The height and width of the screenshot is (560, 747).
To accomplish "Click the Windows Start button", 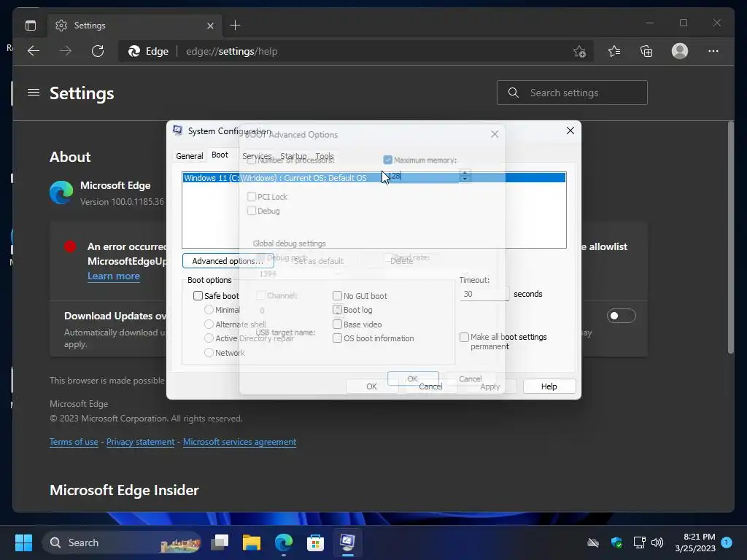I will [23, 542].
